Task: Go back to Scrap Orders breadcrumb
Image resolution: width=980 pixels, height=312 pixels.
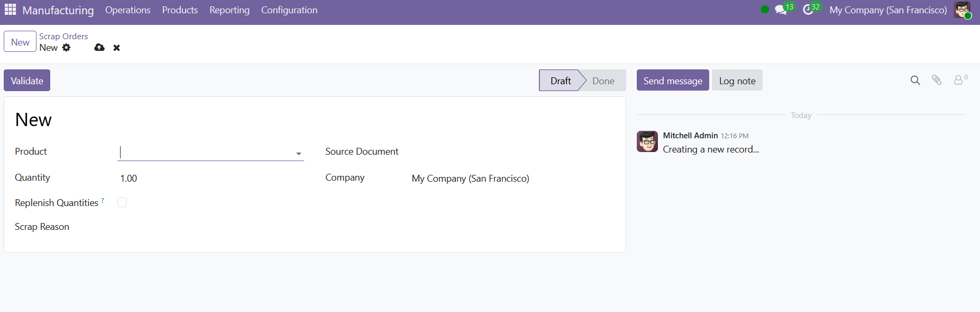Action: point(63,36)
